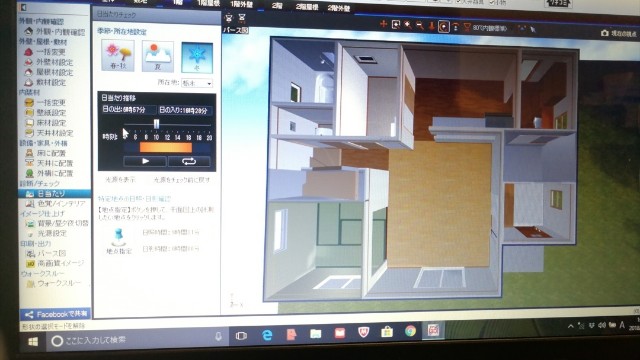Open the 80° field-of-view setting
The height and width of the screenshot is (360, 640).
[490, 28]
